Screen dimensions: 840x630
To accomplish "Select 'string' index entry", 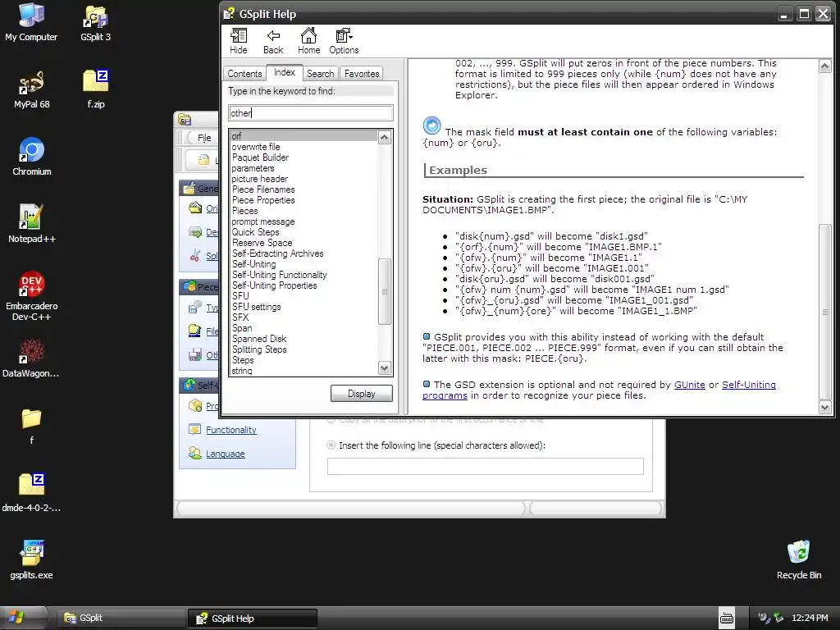I will [242, 371].
